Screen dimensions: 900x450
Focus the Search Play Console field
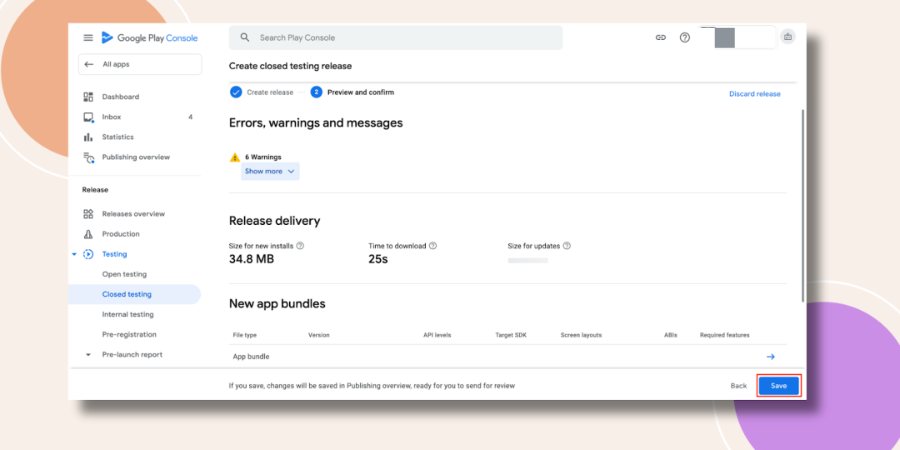click(395, 38)
